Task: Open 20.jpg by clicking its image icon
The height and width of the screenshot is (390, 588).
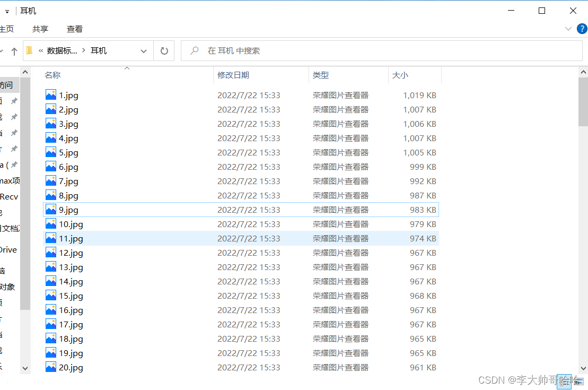Action: 50,367
